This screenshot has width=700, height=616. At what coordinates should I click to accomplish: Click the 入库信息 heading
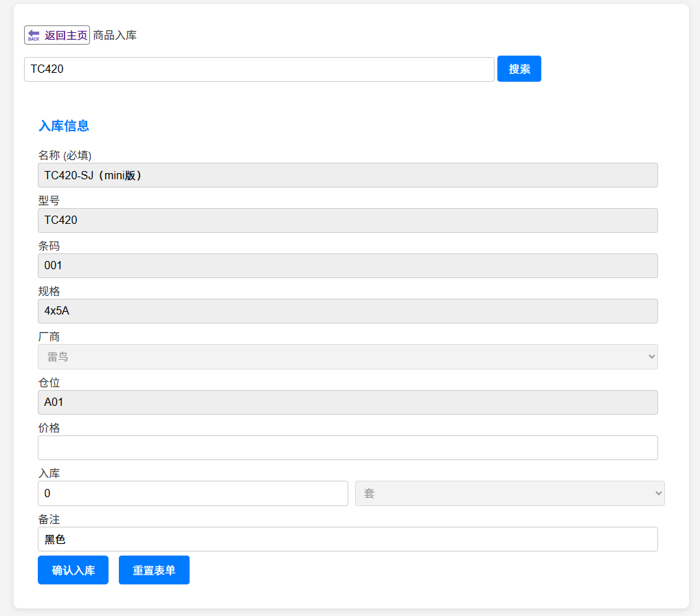pos(64,126)
